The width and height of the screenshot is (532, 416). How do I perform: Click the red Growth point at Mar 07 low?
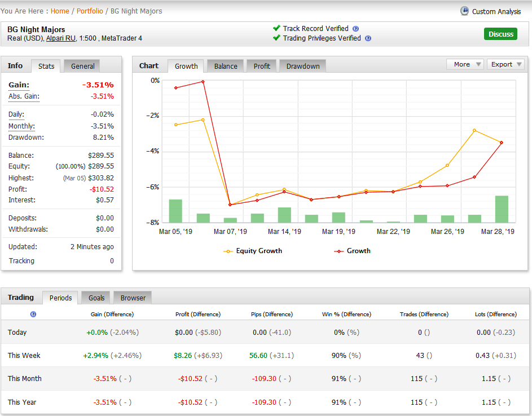[x=230, y=205]
